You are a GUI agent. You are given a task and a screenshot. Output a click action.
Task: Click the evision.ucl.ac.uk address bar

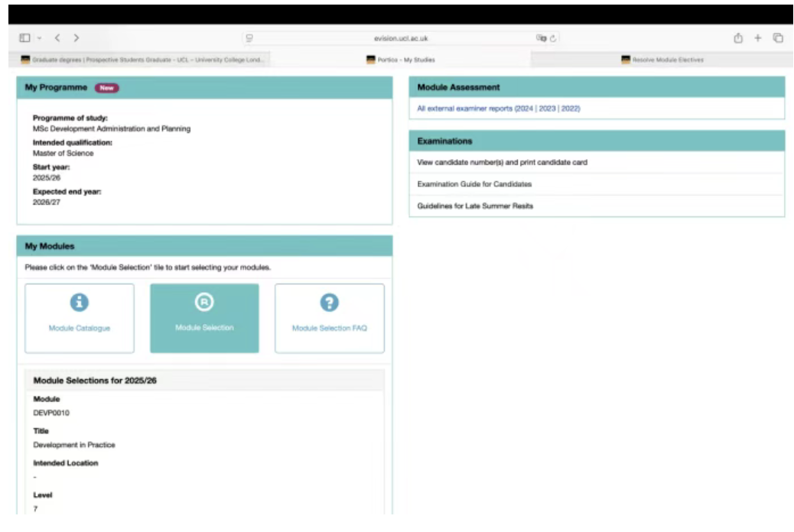coord(395,37)
